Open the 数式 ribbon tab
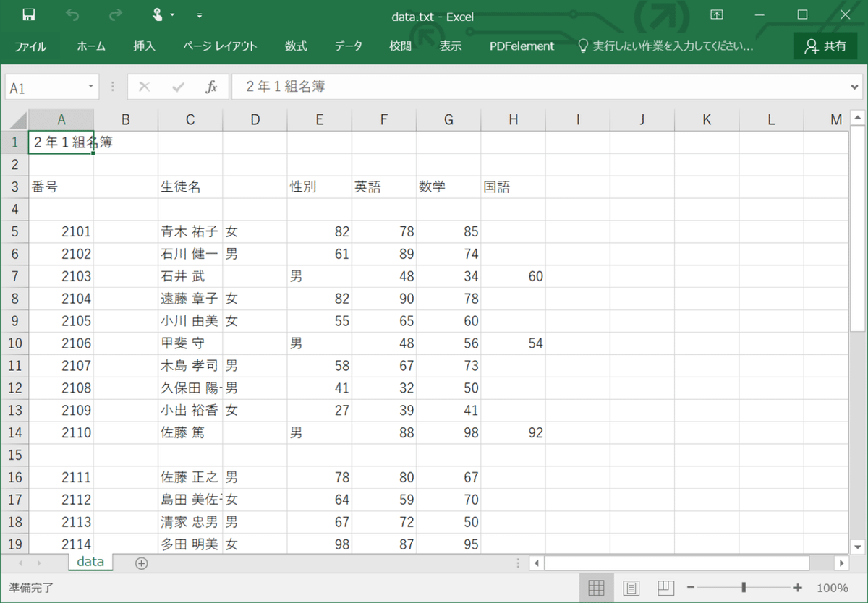This screenshot has width=868, height=603. point(296,46)
